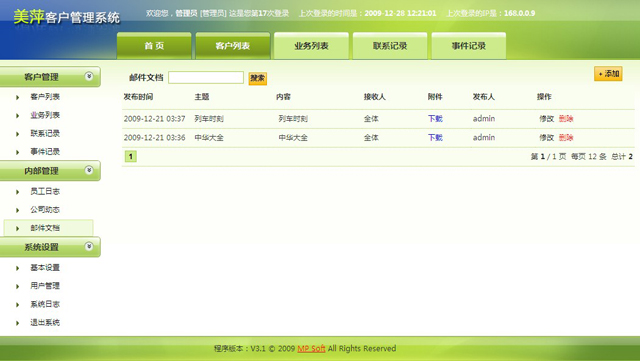
Task: Go to page 1 in pagination
Action: tap(131, 156)
